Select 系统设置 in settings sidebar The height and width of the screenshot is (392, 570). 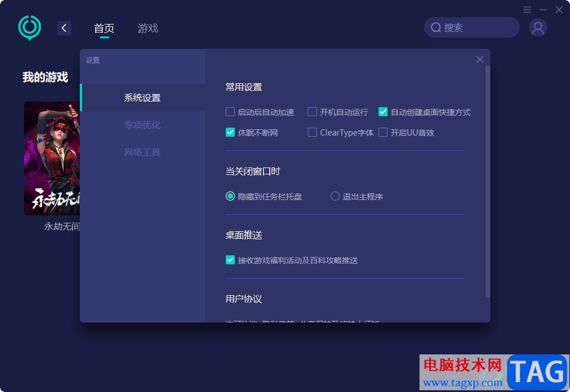tap(142, 98)
